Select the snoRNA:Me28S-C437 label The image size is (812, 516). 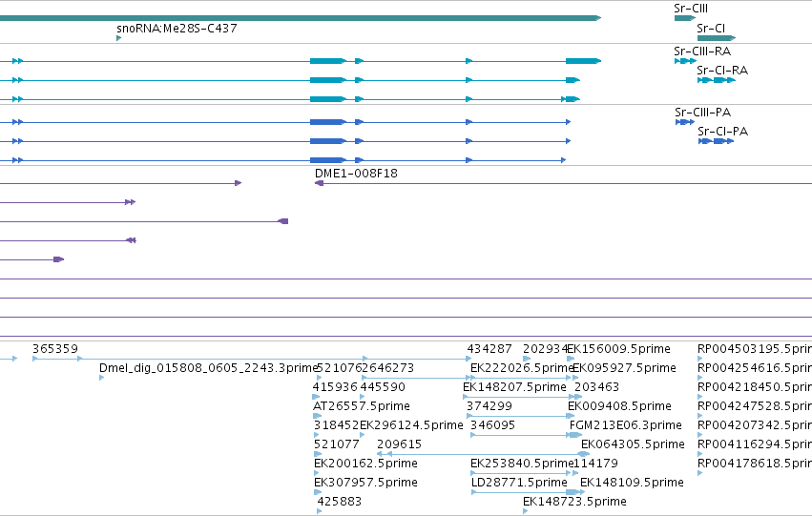pos(177,28)
